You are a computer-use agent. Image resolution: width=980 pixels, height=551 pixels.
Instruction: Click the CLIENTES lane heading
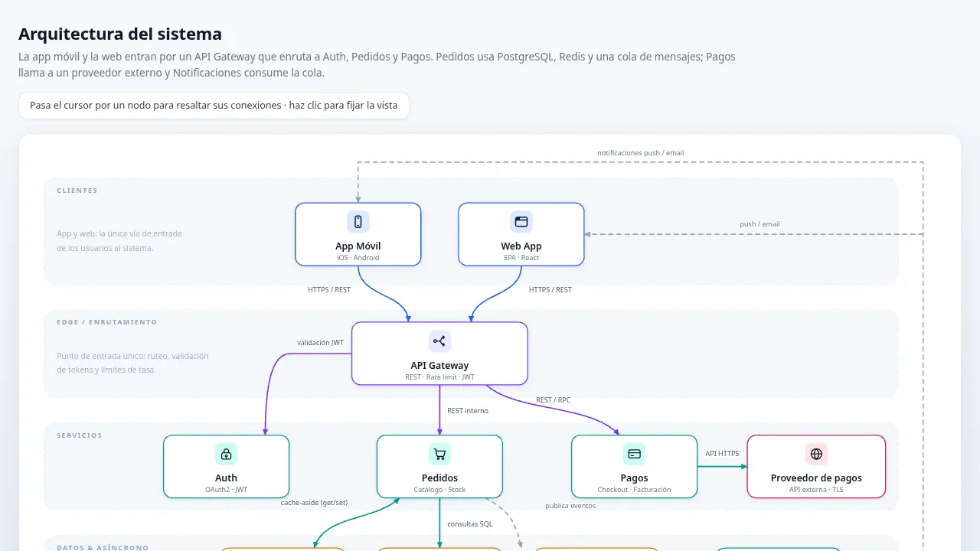pyautogui.click(x=77, y=191)
